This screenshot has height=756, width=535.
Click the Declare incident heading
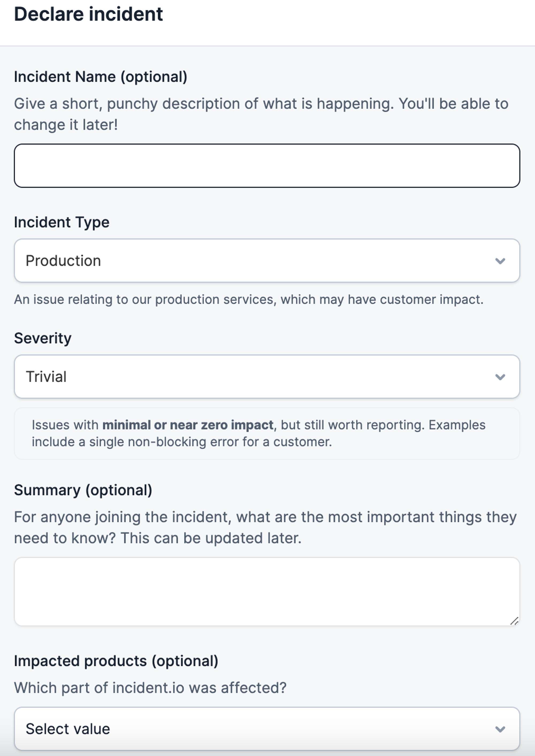coord(88,14)
